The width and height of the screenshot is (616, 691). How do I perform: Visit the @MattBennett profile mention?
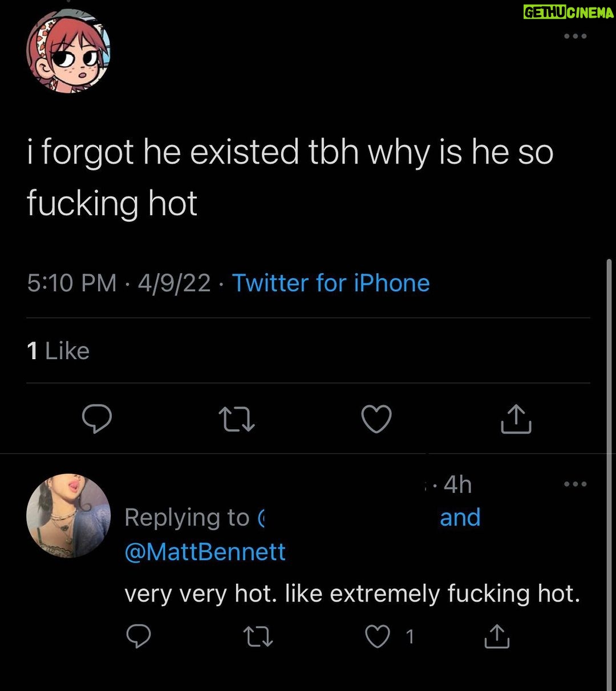coord(205,552)
